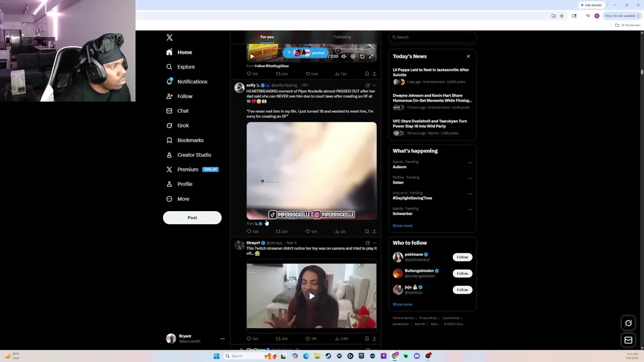Open Grok in the sidebar
The image size is (644, 362).
click(x=177, y=126)
